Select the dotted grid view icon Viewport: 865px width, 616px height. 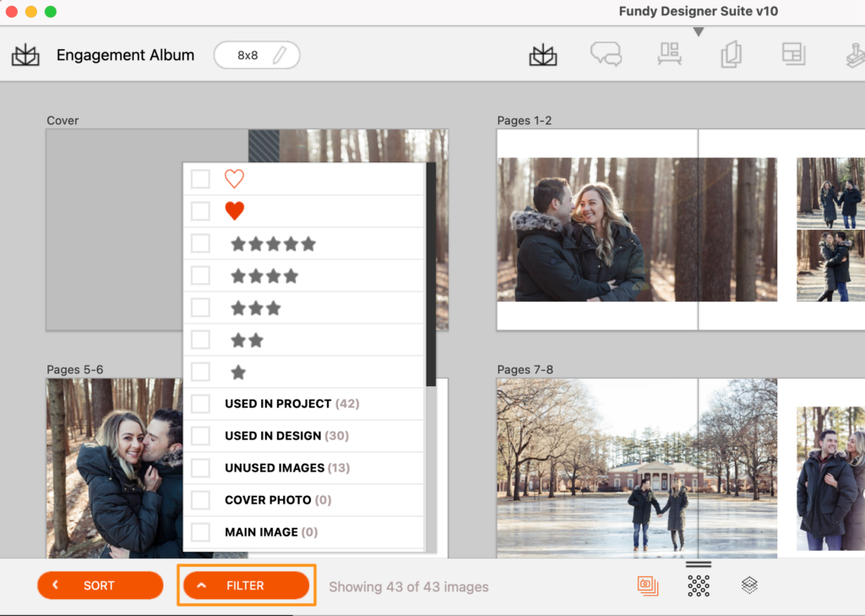tap(699, 586)
